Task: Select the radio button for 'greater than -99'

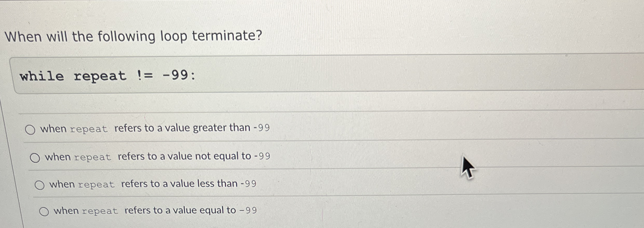Action: click(31, 129)
